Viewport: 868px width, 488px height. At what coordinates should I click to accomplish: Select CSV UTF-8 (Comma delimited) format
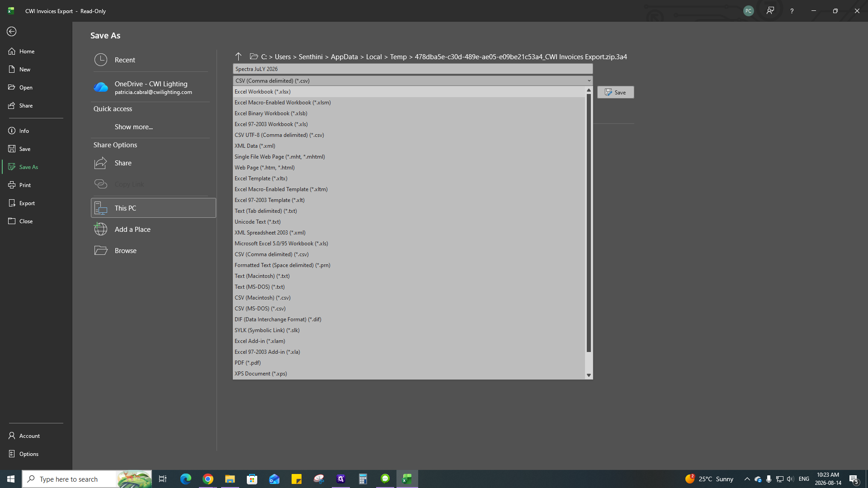coord(409,135)
